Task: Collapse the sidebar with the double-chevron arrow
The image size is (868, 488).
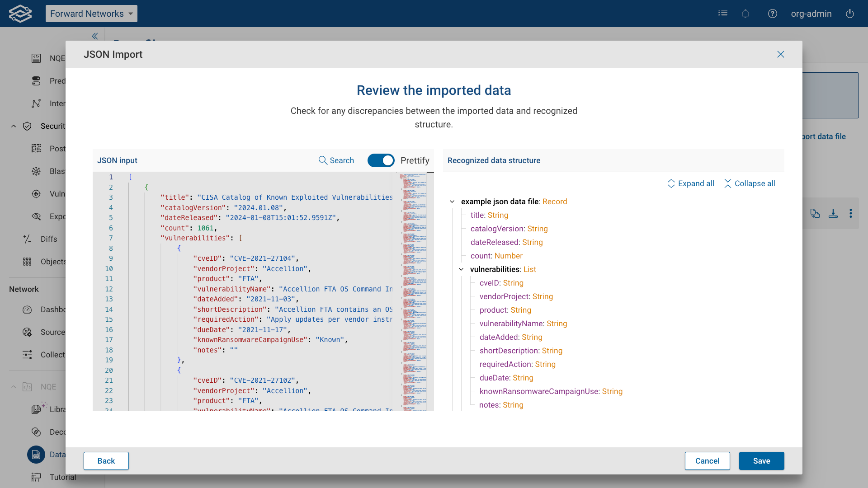Action: tap(94, 36)
